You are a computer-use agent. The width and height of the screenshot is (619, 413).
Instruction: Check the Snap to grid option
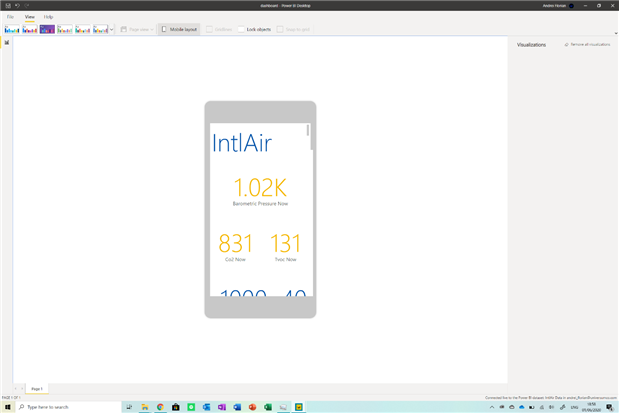coord(281,29)
